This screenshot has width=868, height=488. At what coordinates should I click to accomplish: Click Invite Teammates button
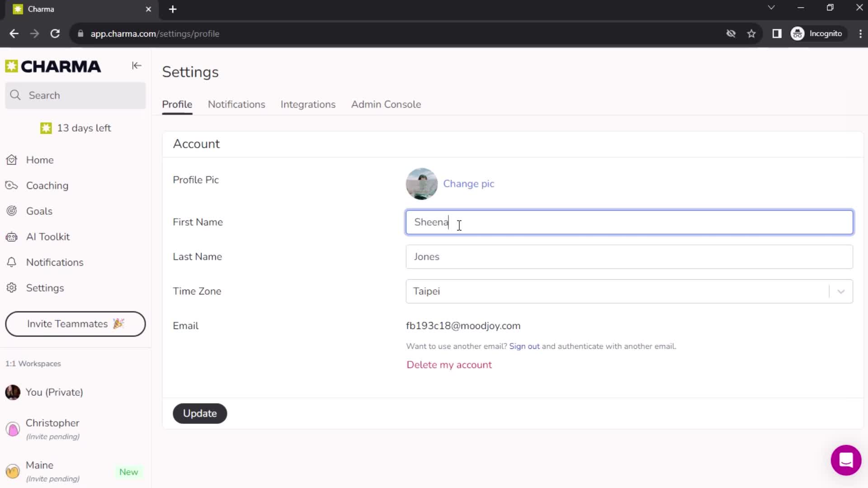point(75,324)
